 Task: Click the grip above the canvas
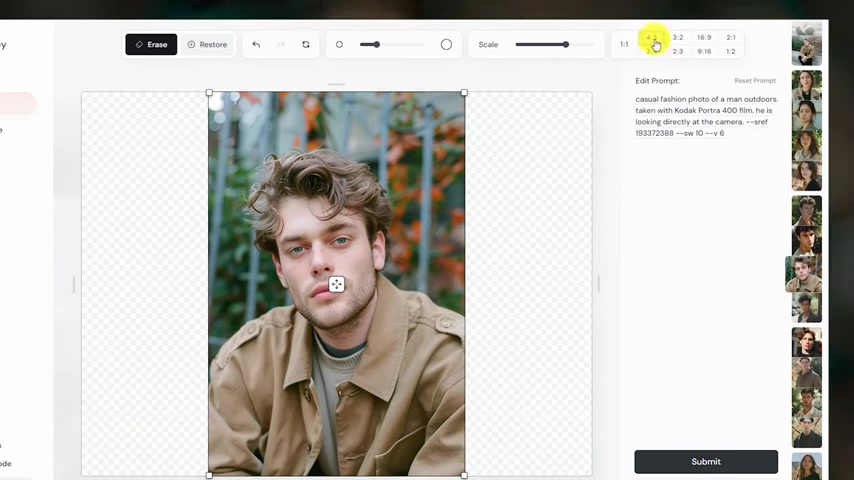(337, 84)
